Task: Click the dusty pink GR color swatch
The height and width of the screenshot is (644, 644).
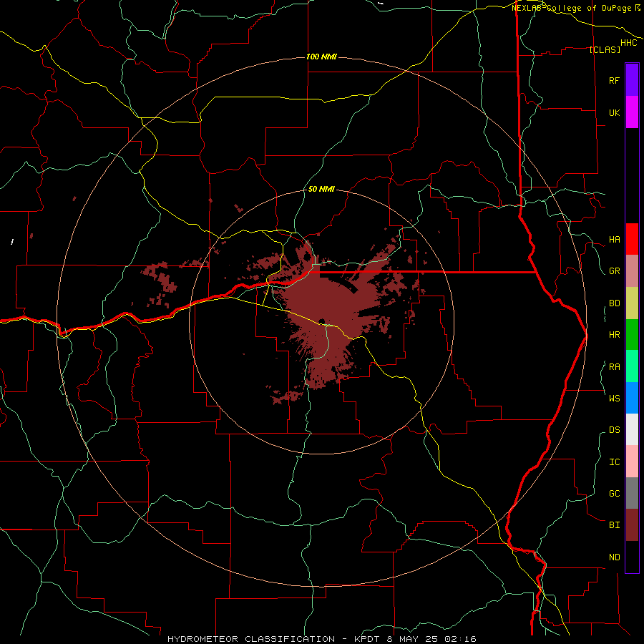Action: coord(632,271)
